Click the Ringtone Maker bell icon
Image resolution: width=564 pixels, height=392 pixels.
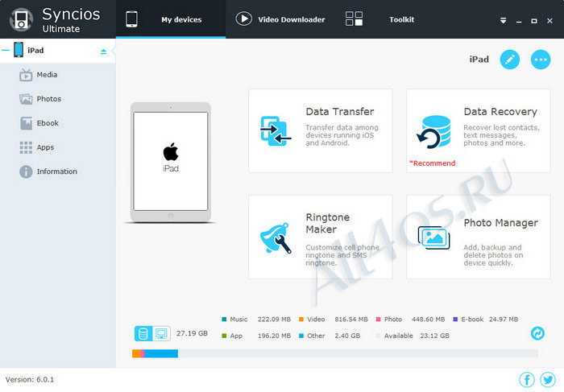click(x=276, y=238)
